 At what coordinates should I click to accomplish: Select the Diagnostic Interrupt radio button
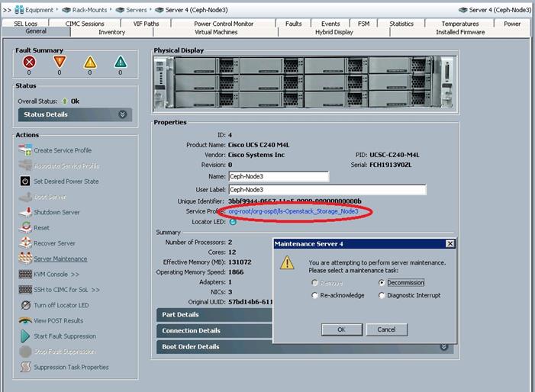(x=382, y=295)
